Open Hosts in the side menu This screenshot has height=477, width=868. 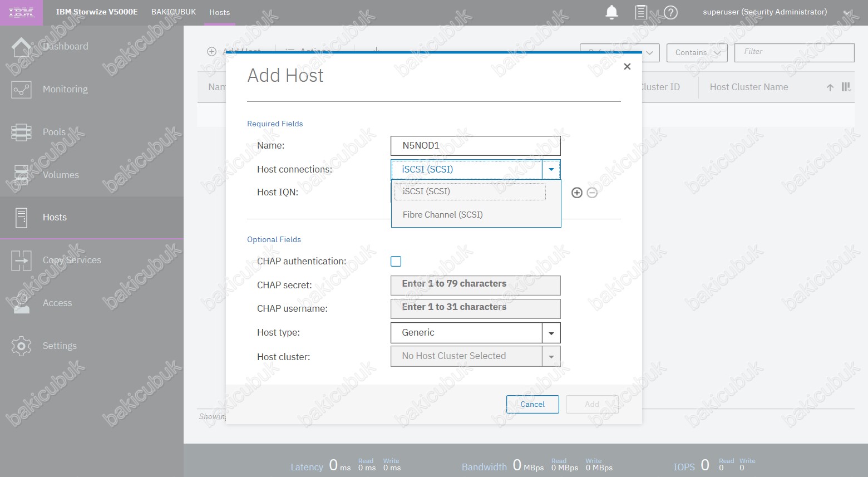[55, 218]
